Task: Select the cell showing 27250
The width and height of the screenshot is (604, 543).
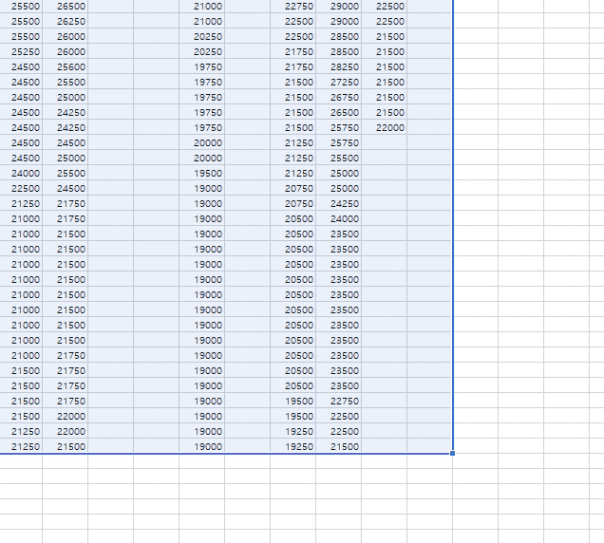Action: pyautogui.click(x=339, y=82)
